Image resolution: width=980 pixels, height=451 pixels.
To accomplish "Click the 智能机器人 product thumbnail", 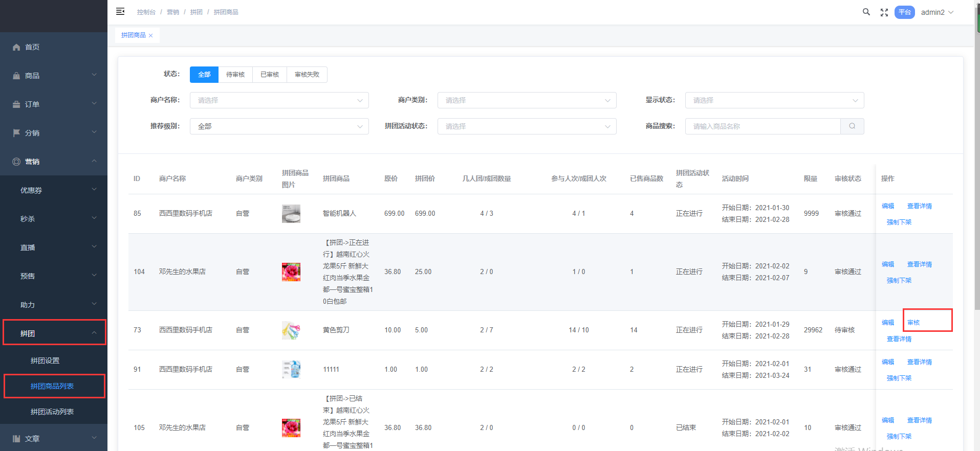I will coord(291,214).
